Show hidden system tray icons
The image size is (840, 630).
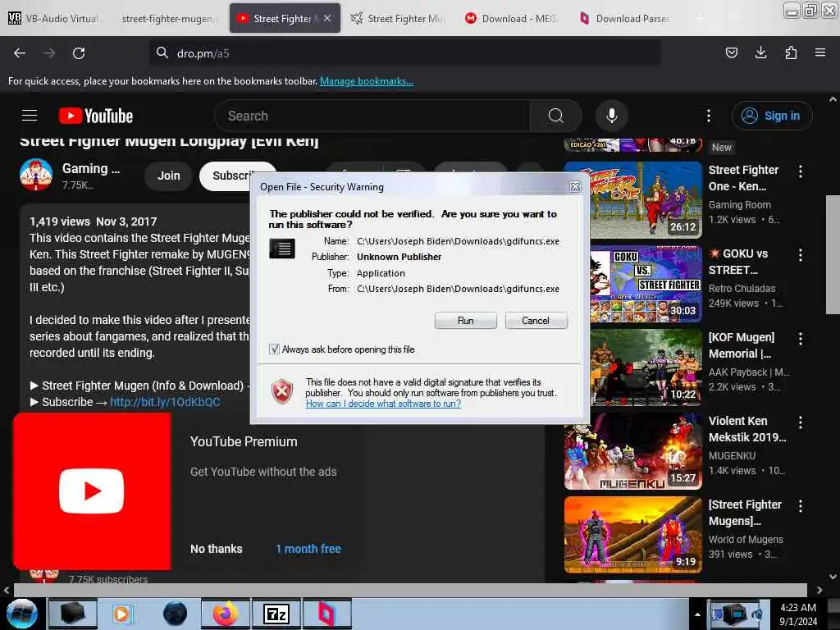[697, 614]
